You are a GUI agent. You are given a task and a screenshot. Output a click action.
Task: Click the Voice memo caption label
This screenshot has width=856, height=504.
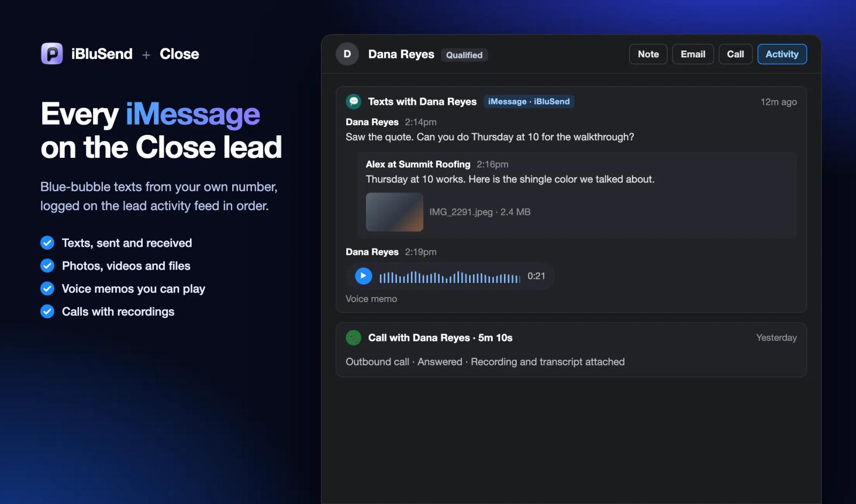coord(371,299)
